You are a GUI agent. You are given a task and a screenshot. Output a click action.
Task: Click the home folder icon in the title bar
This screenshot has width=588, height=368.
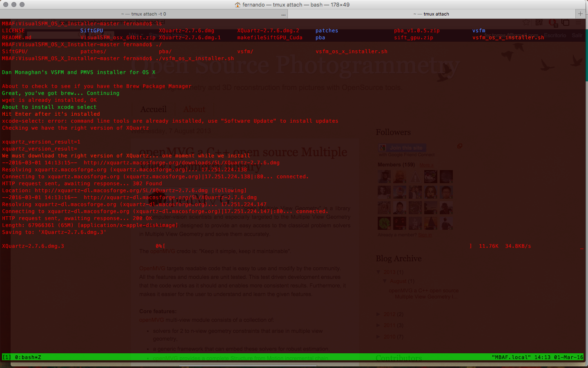pos(238,4)
